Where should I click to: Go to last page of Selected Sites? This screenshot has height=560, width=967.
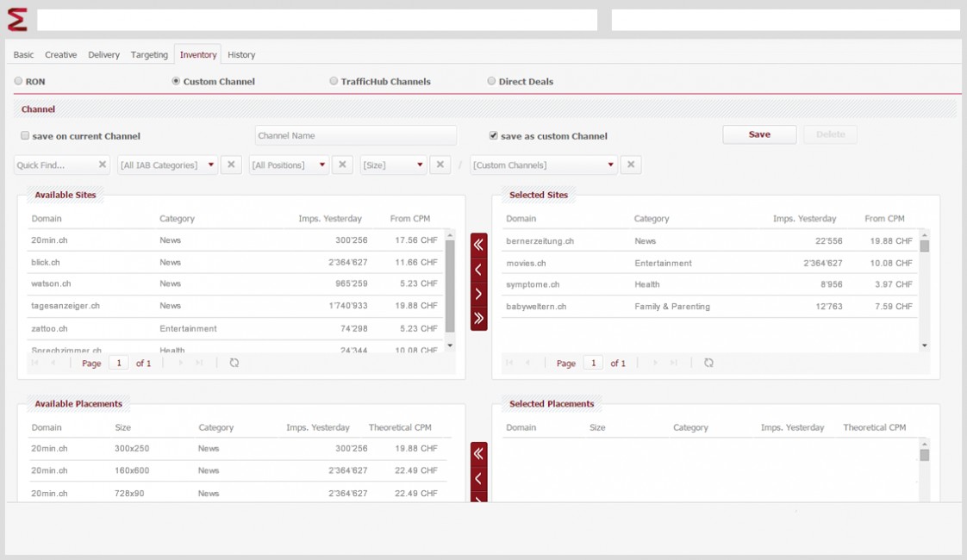pyautogui.click(x=673, y=363)
